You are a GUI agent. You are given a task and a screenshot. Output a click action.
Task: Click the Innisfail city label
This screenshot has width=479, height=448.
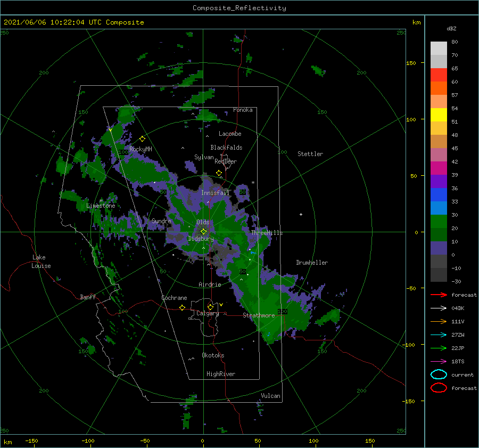click(215, 193)
